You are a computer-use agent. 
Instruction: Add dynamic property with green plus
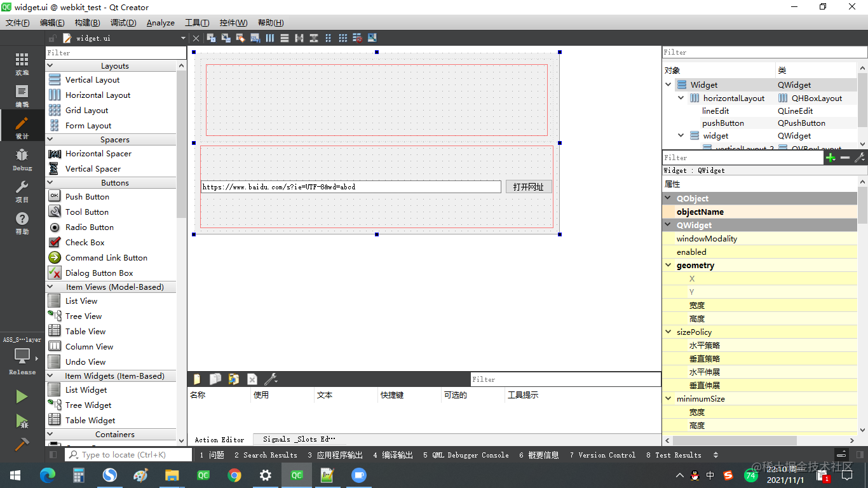tap(831, 158)
